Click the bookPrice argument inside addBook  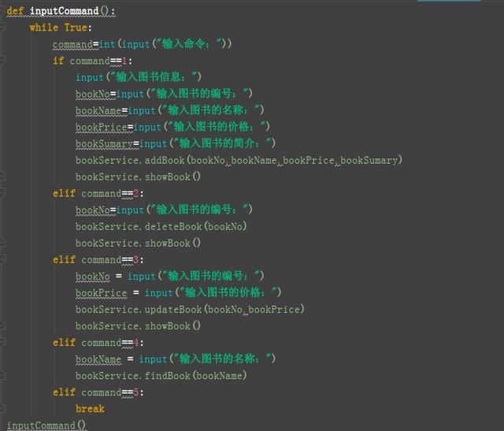[x=309, y=160]
